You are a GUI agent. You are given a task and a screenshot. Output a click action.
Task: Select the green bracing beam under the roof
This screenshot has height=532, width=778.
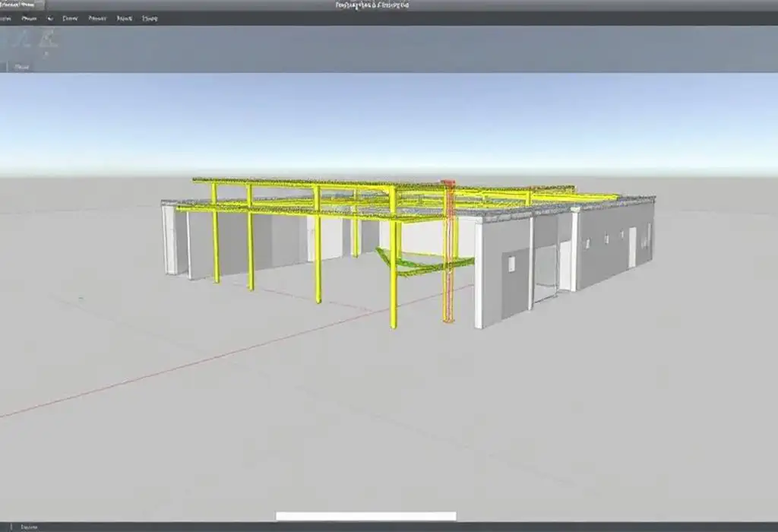pyautogui.click(x=425, y=264)
